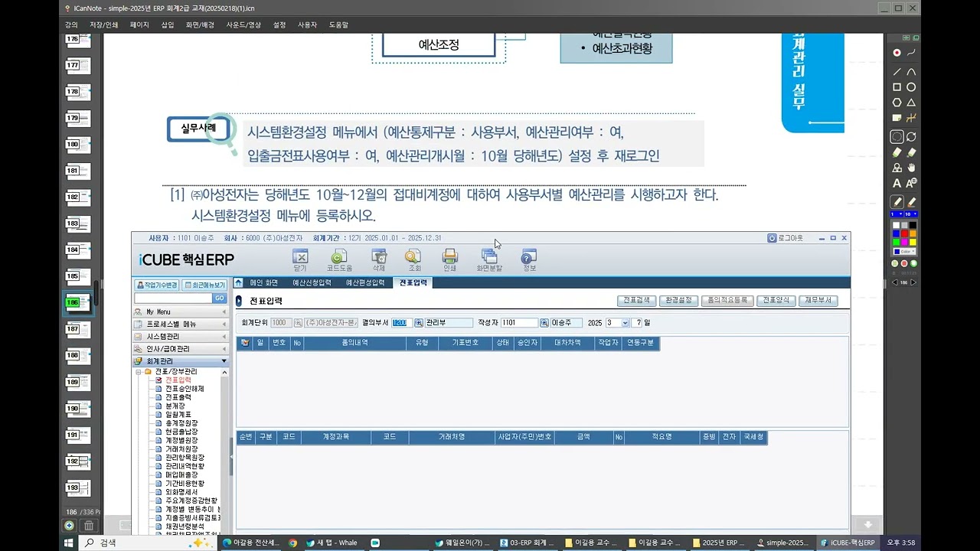
Task: Switch to the 예산신청입력 tab
Action: [x=312, y=282]
